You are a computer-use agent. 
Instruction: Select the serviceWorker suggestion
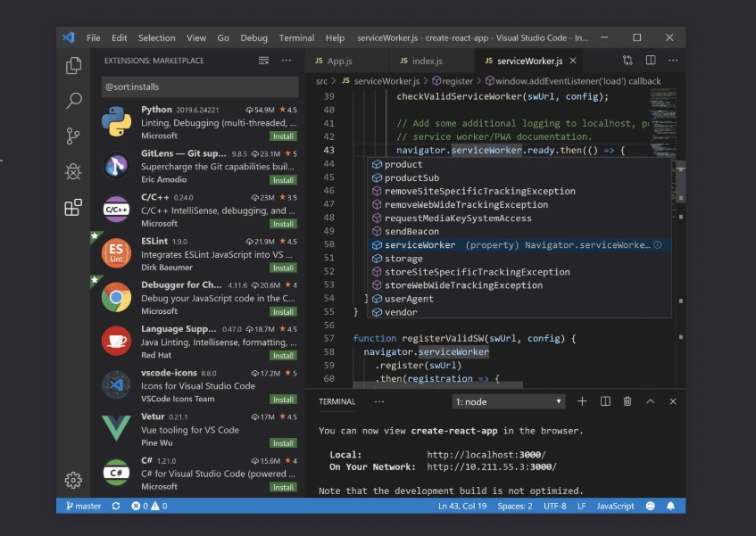coord(519,245)
